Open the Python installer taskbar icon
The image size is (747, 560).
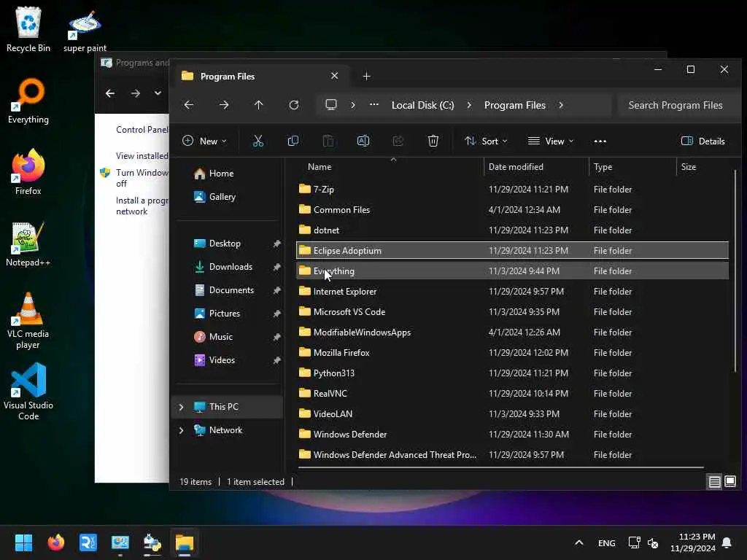pos(152,542)
